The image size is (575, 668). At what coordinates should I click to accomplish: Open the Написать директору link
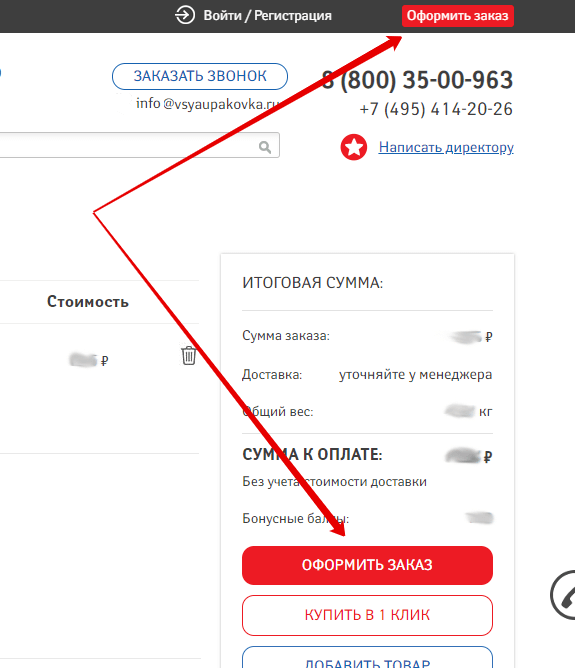[446, 147]
